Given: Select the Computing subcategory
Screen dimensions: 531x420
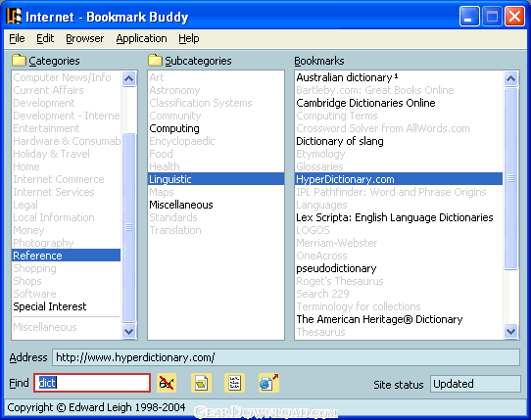Looking at the screenshot, I should tap(217, 128).
